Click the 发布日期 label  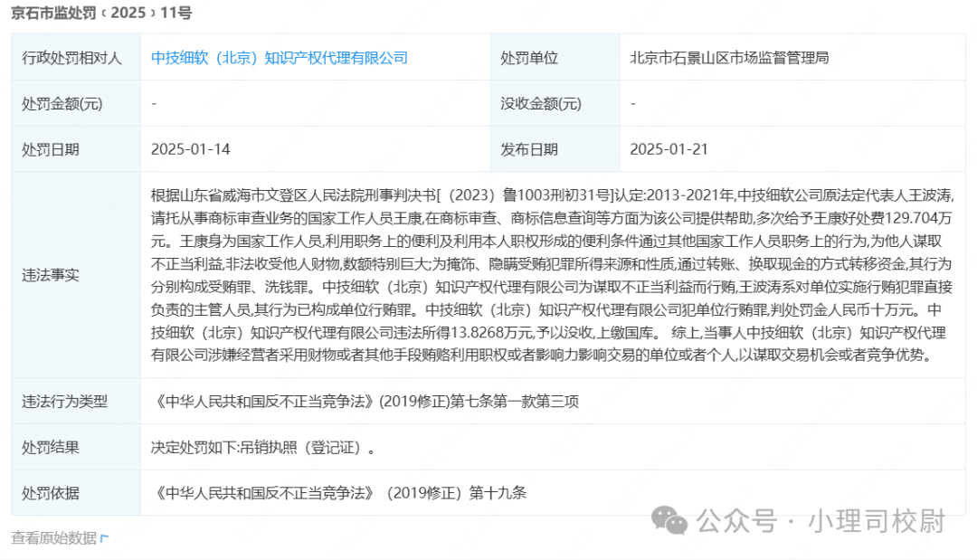pyautogui.click(x=529, y=149)
